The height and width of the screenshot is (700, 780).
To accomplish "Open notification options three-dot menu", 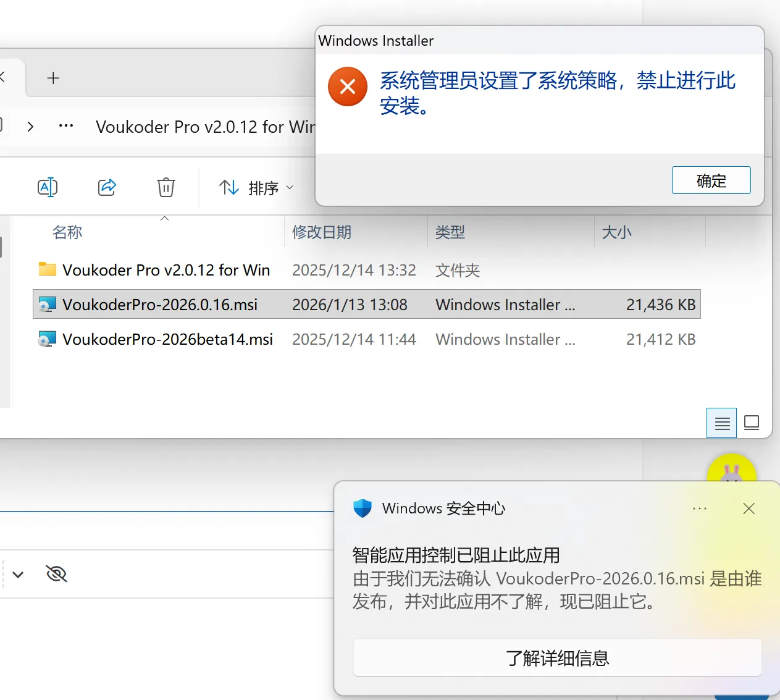I will coord(700,508).
